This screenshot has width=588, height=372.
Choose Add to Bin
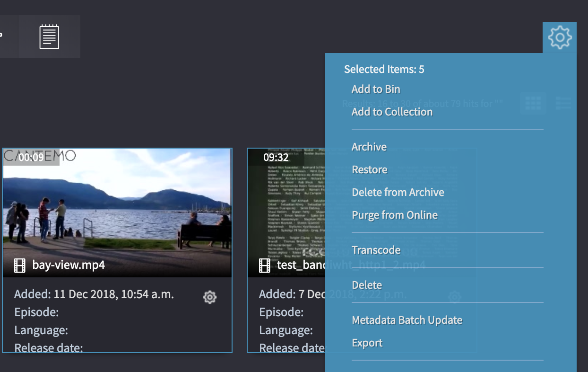[x=376, y=89]
